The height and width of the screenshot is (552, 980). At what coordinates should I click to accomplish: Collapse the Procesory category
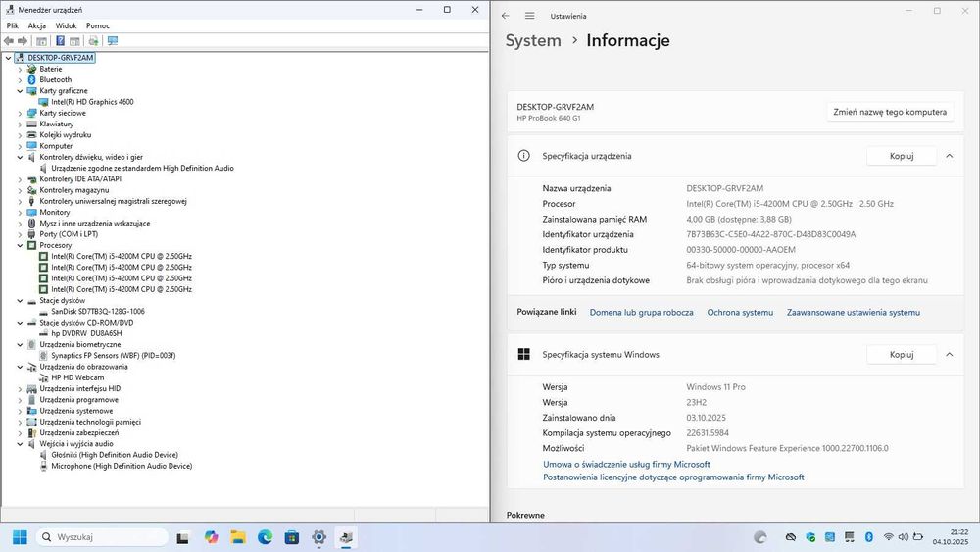point(20,246)
